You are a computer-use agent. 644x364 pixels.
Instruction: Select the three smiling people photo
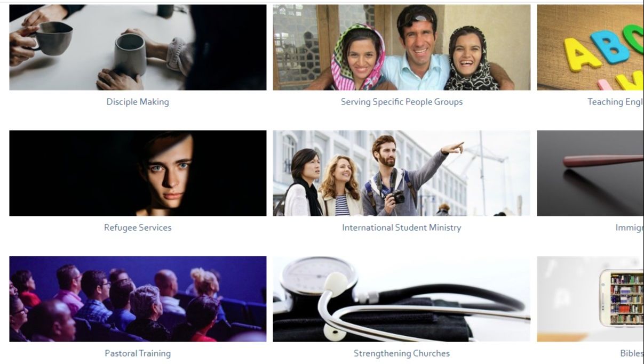[402, 47]
